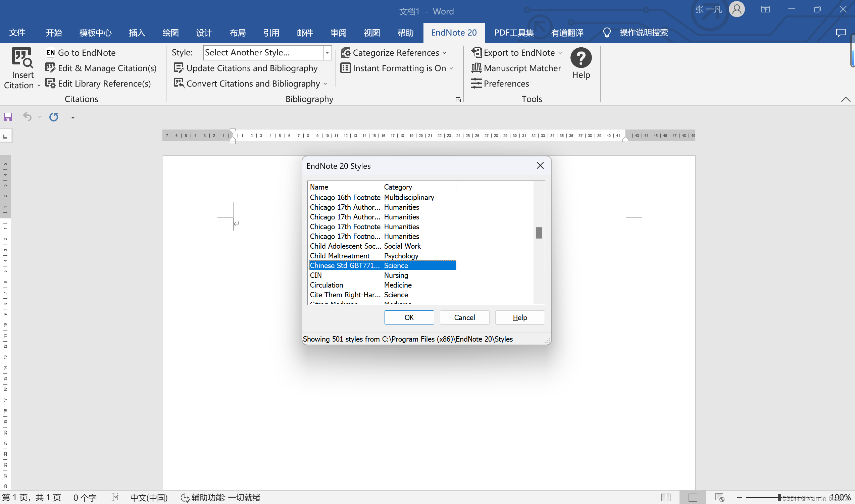Select Chicago 16th Footnote style

click(382, 197)
